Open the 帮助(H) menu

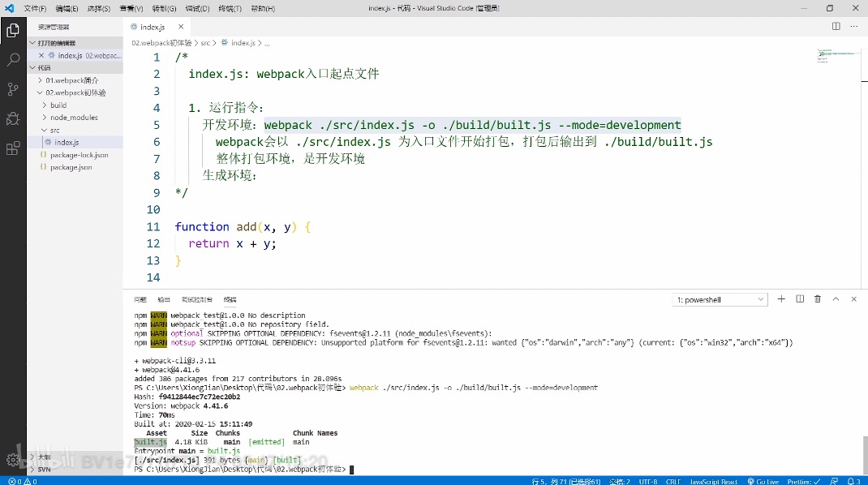[x=262, y=8]
